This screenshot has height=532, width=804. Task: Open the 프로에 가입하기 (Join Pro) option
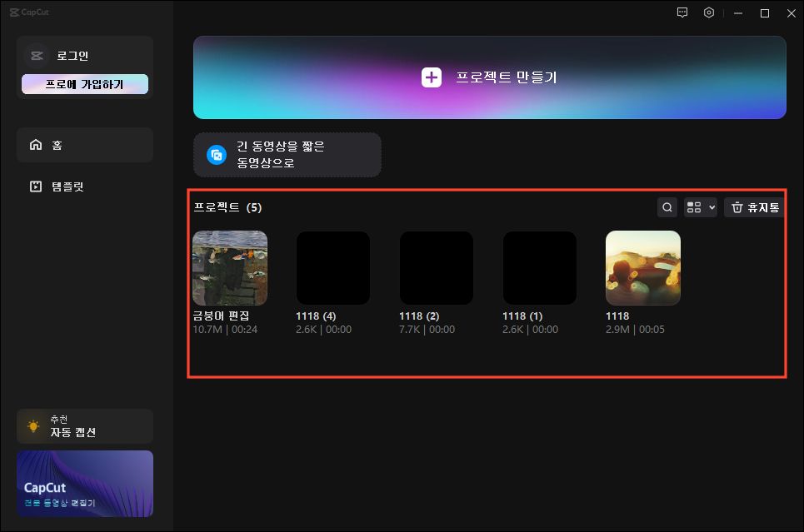click(84, 83)
